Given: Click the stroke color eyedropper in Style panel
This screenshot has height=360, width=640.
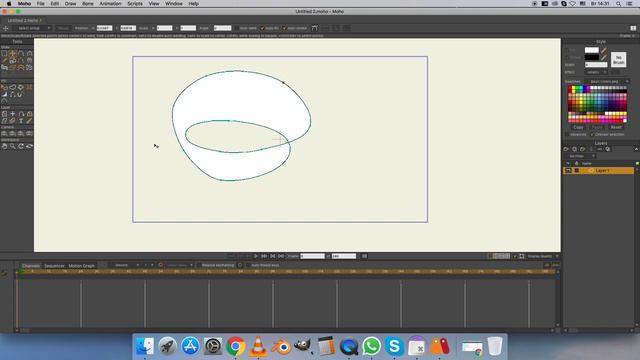Looking at the screenshot, I should [x=604, y=58].
